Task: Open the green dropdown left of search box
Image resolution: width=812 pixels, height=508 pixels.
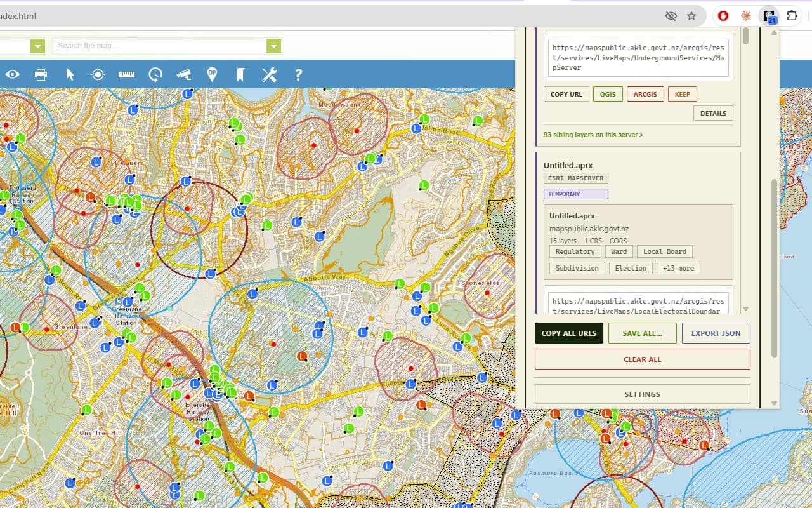Action: tap(38, 46)
